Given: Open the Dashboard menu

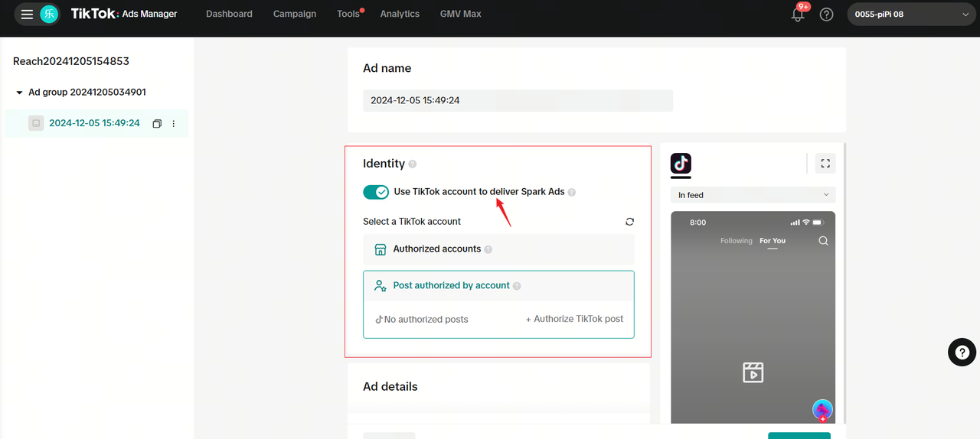Looking at the screenshot, I should pyautogui.click(x=229, y=14).
